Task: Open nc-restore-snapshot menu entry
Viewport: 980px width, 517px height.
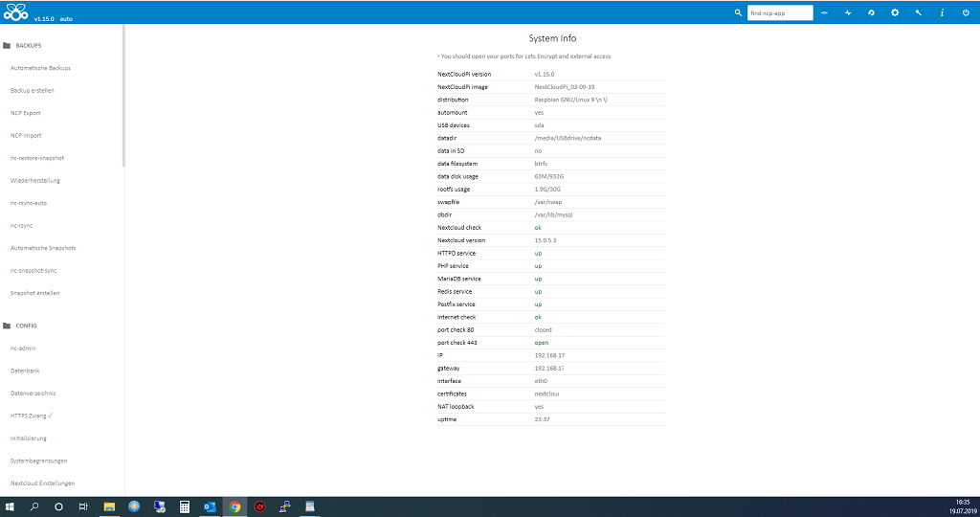Action: (x=37, y=158)
